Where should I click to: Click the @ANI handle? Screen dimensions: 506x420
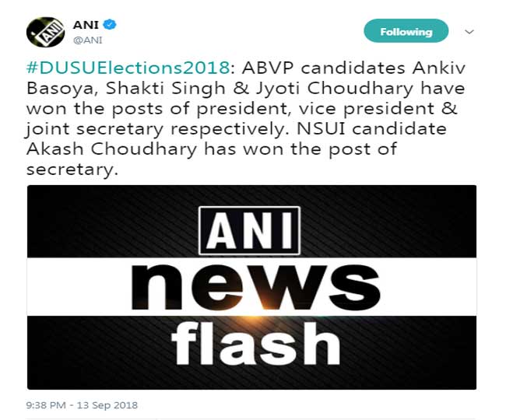click(86, 40)
